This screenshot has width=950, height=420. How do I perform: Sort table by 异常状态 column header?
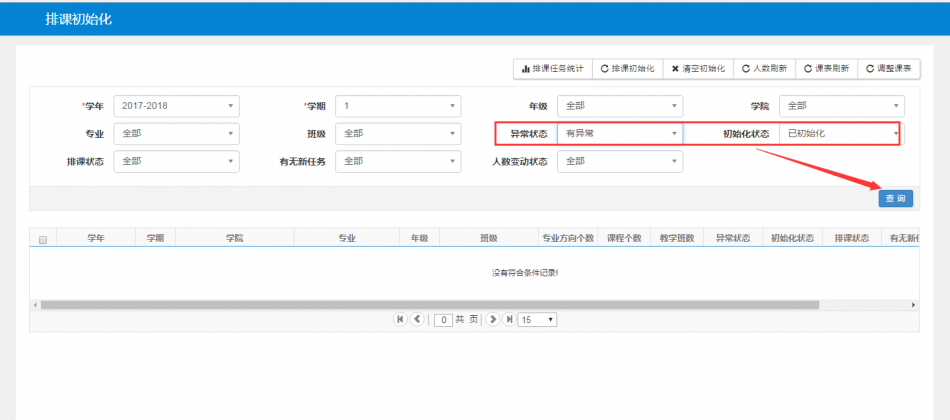tap(732, 238)
